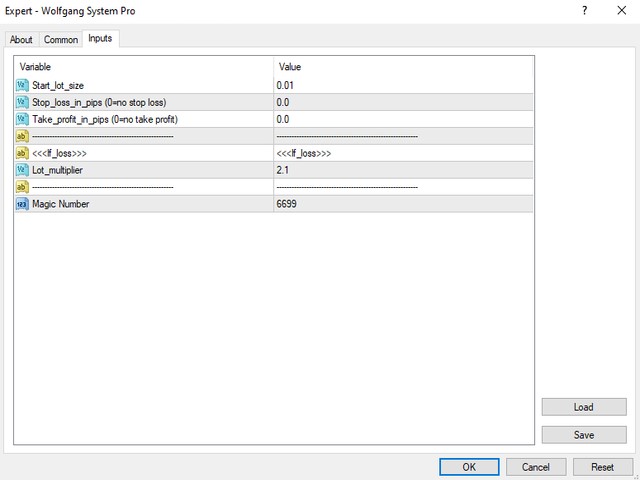Switch to the About tab
Viewport: 640px width, 480px height.
[x=21, y=40]
